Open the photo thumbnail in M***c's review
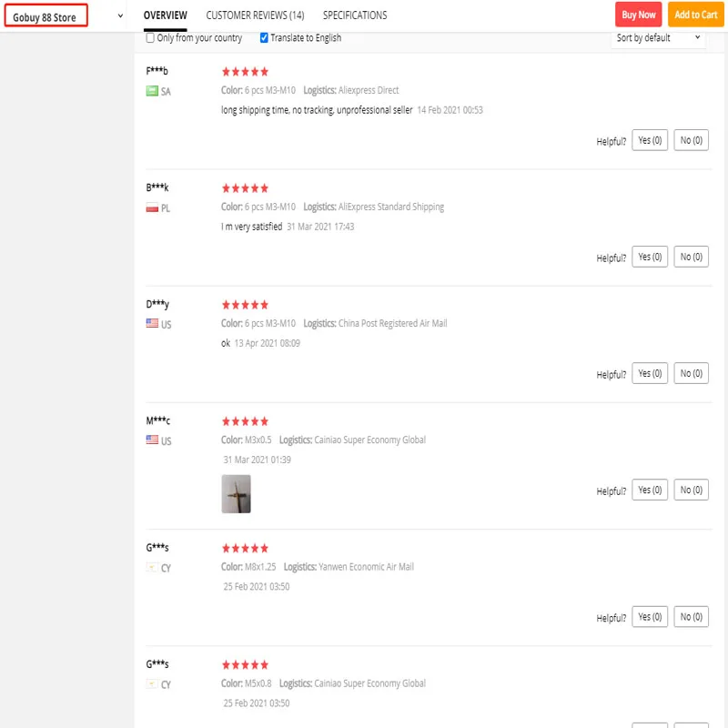Viewport: 728px width, 728px height. 236,494
